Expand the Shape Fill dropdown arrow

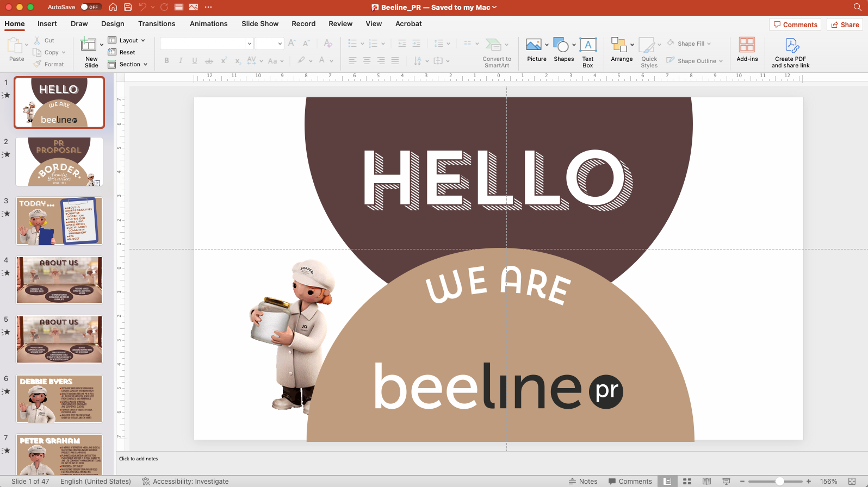pyautogui.click(x=709, y=43)
